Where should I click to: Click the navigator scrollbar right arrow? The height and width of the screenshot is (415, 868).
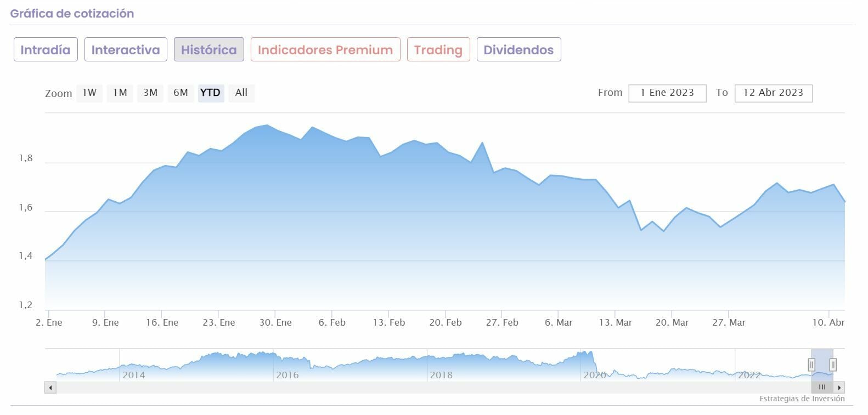839,388
